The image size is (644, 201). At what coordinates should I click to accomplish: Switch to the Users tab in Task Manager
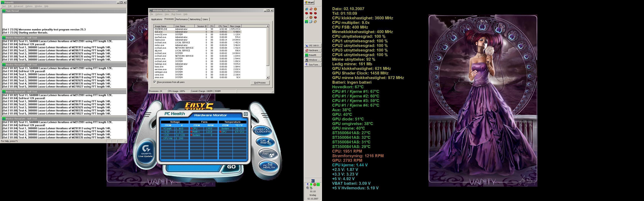pyautogui.click(x=205, y=19)
